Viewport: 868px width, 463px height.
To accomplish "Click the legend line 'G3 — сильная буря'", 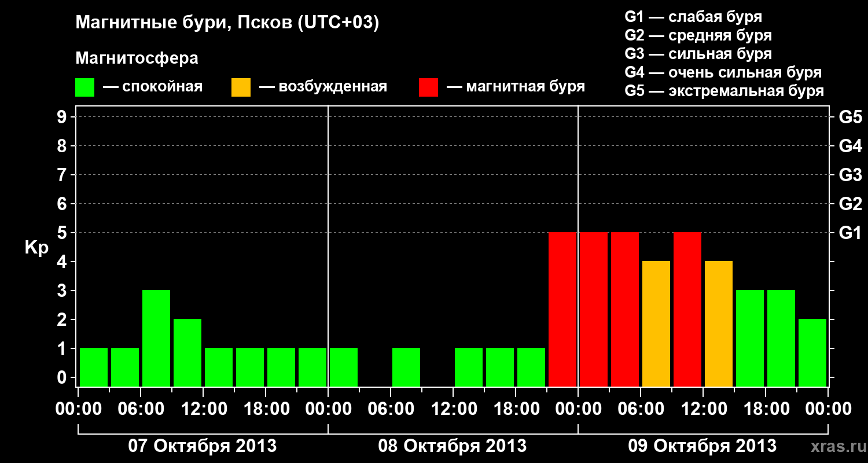I will [698, 54].
